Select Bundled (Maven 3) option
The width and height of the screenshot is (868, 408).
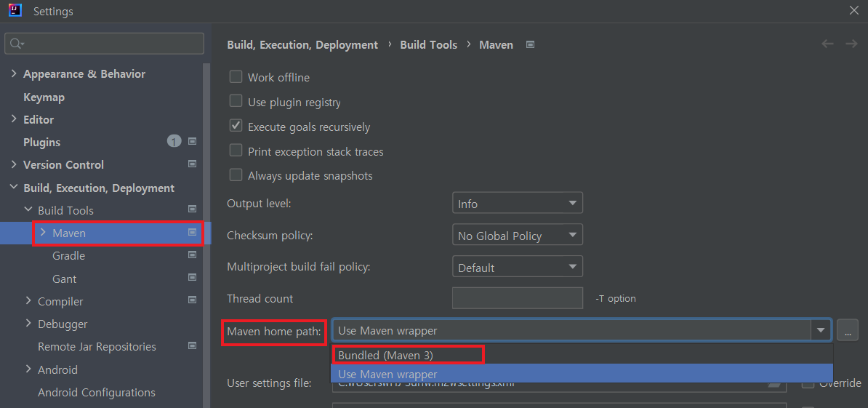pos(582,355)
